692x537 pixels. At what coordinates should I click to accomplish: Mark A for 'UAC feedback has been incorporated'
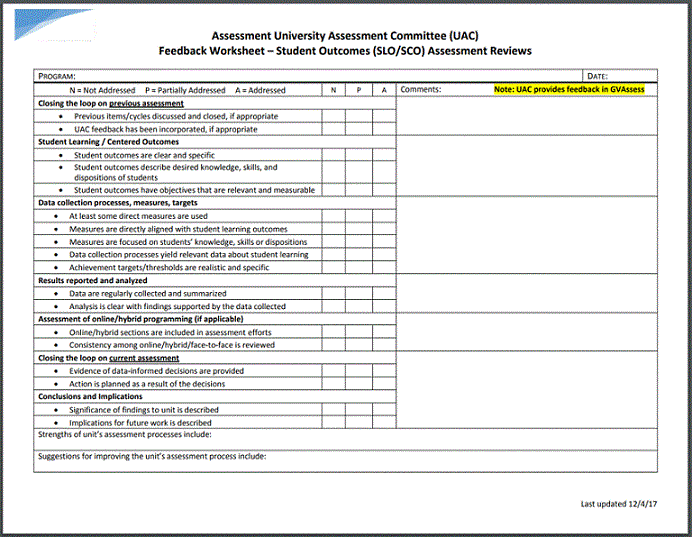point(384,129)
